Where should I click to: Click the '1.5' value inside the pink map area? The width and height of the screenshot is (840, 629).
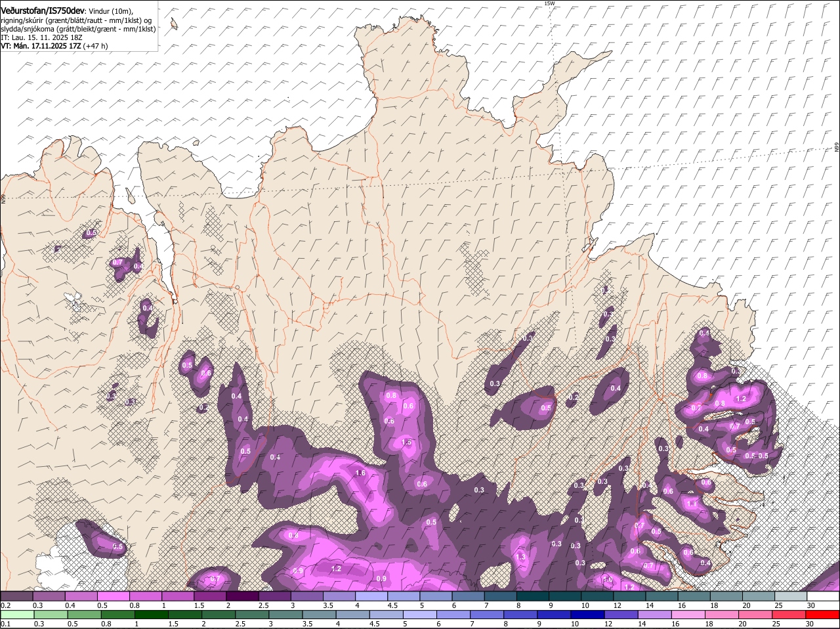click(407, 443)
